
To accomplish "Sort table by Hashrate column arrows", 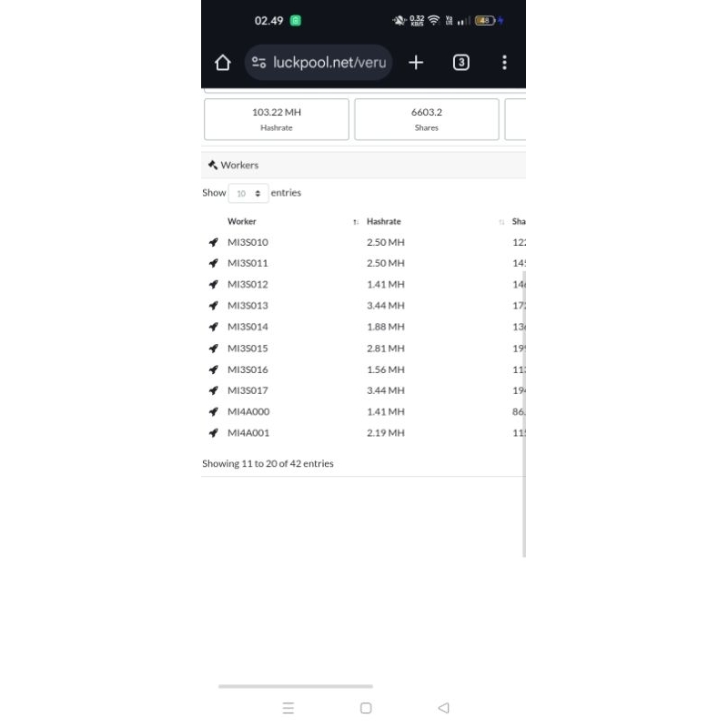I will coord(501,222).
